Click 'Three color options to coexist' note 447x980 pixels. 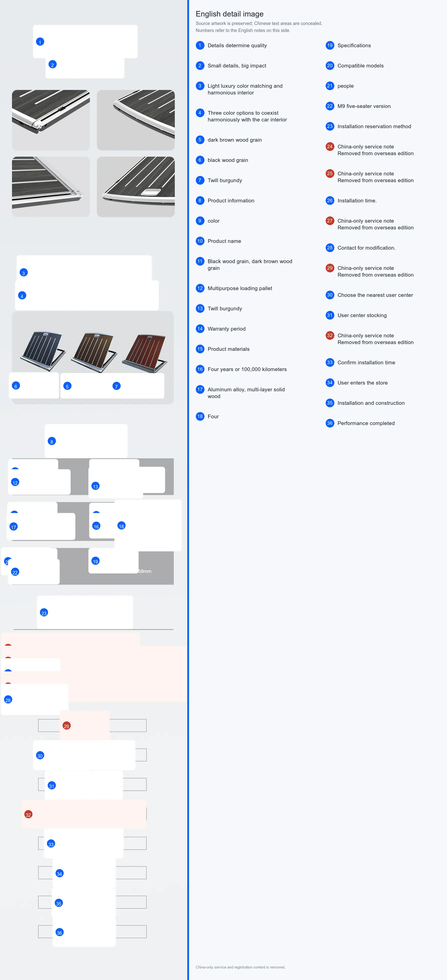click(247, 116)
